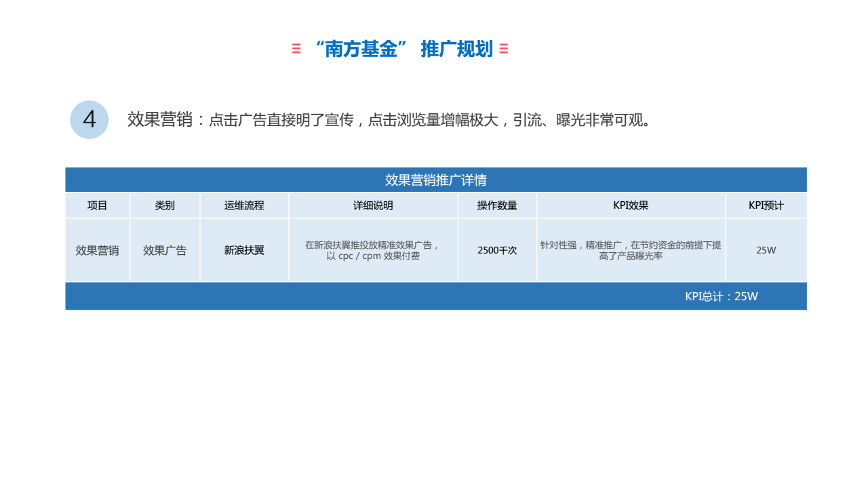The width and height of the screenshot is (868, 488).
Task: Select the 效果营销 headline sentence text
Action: coord(390,120)
